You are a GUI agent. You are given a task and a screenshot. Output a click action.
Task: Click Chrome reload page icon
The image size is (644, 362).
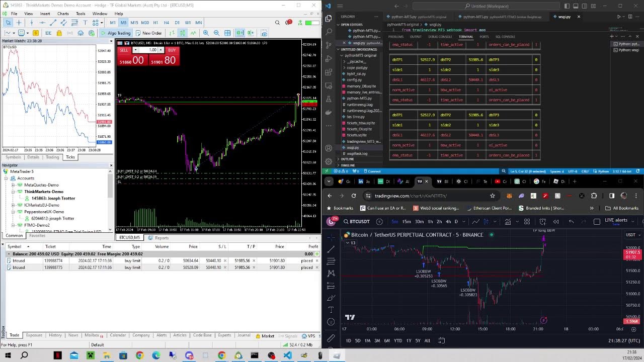point(354,196)
